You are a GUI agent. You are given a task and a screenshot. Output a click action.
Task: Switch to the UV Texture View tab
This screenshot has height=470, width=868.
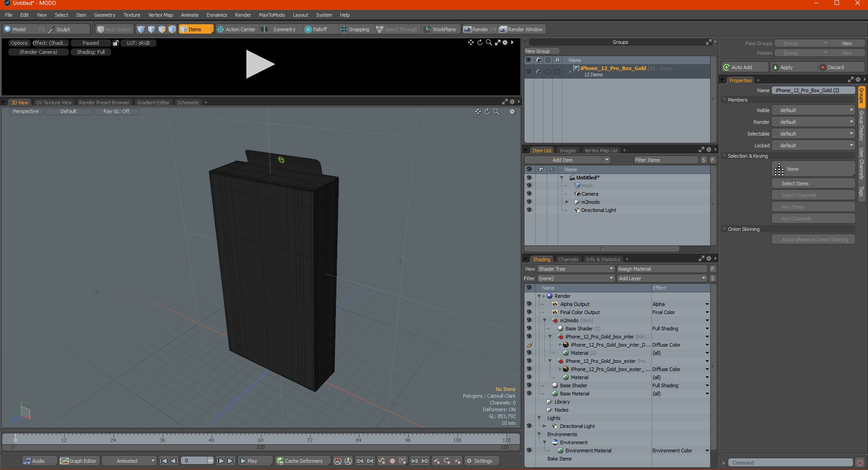click(53, 103)
